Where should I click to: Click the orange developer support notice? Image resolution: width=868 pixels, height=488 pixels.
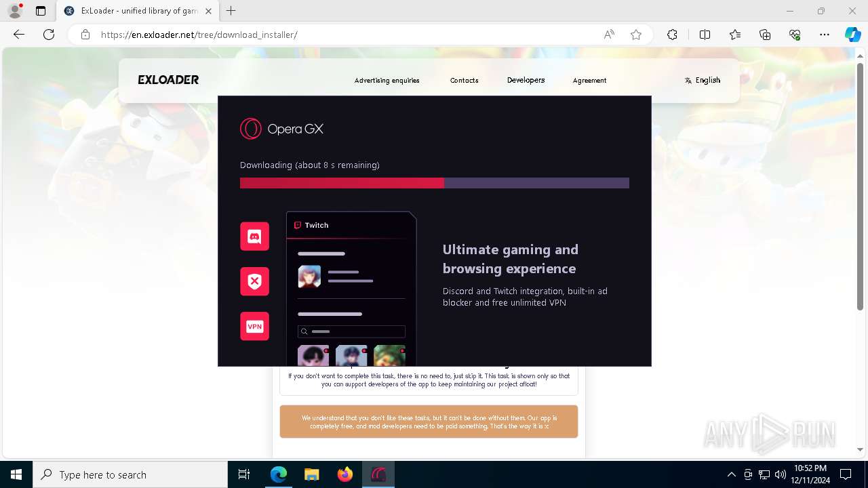(x=429, y=422)
